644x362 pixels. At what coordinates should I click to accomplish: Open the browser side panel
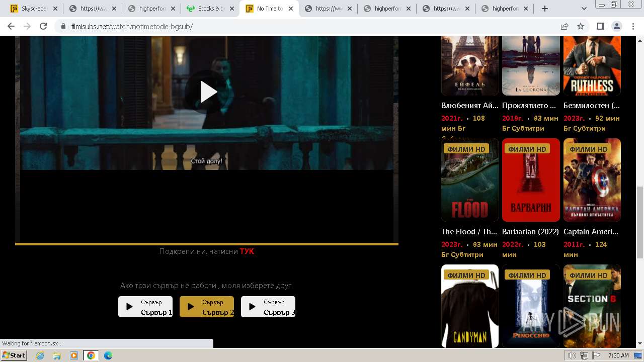tap(600, 26)
